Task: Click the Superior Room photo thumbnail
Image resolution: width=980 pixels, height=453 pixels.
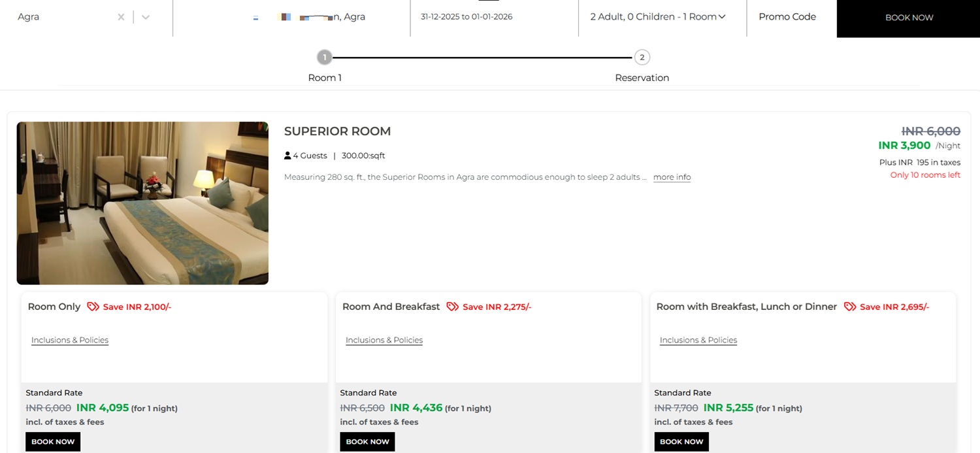Action: 142,203
